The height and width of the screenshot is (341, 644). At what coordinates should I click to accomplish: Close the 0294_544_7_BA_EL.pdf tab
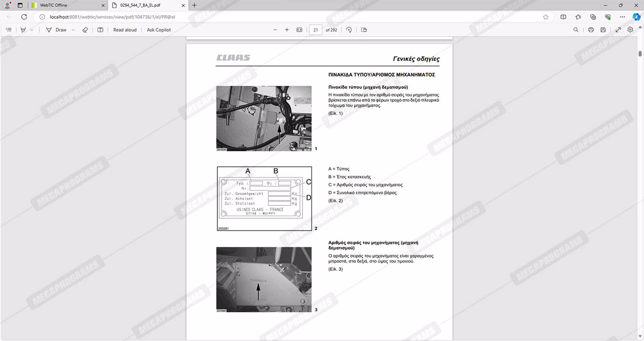(x=183, y=5)
